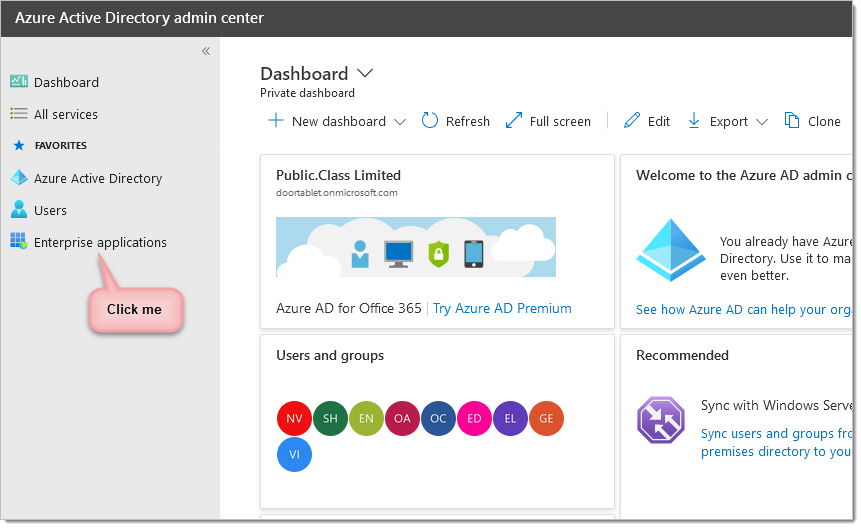The width and height of the screenshot is (861, 528).
Task: Expand the Export dropdown arrow
Action: [762, 122]
